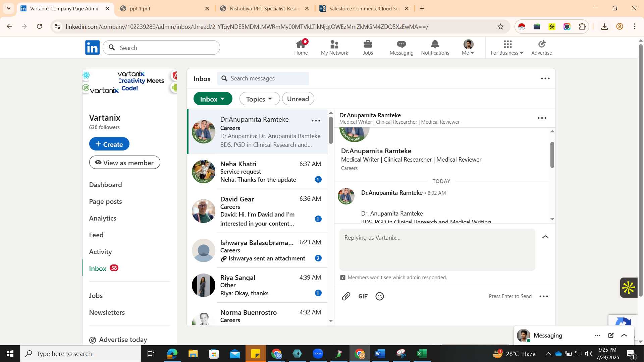644x362 pixels.
Task: Open Riya Sangal conversation
Action: point(257,285)
